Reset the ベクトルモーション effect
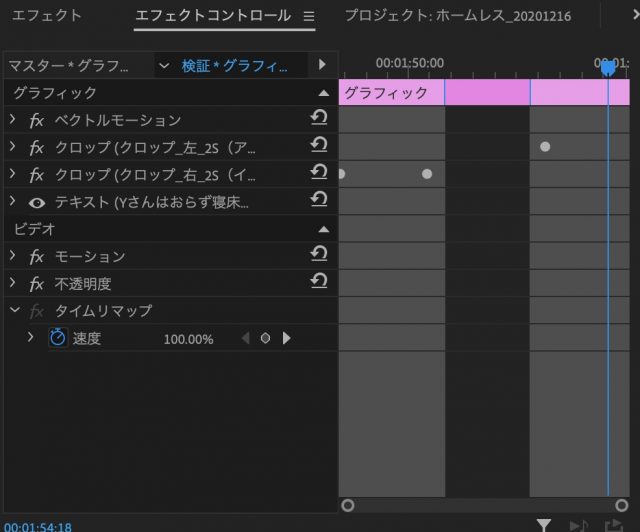This screenshot has height=532, width=640. (x=319, y=120)
